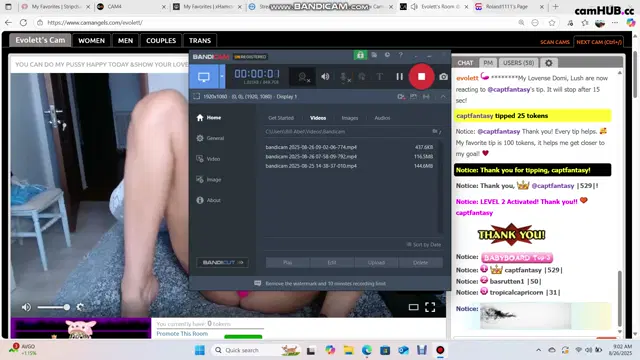Switch to Videos tab in Bandicam
This screenshot has height=360, width=640.
[x=318, y=118]
